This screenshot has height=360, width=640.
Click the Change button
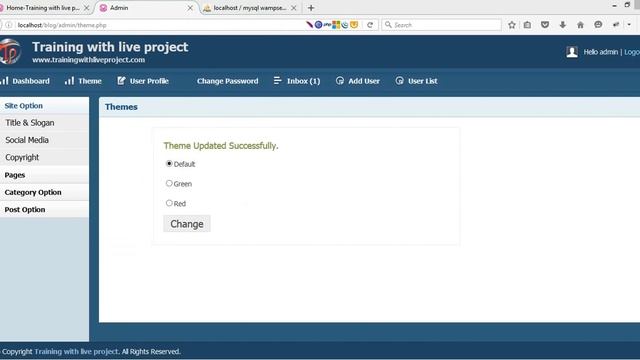[187, 224]
